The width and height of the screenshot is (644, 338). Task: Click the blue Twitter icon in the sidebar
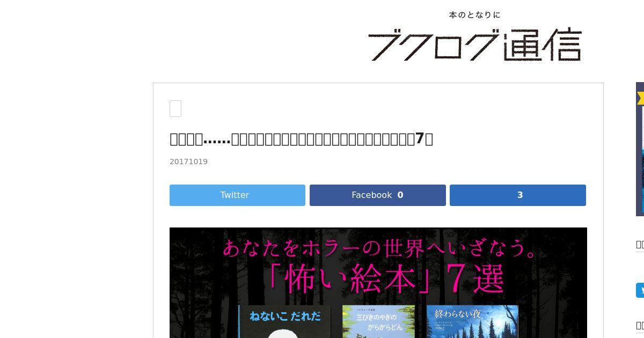(x=640, y=290)
